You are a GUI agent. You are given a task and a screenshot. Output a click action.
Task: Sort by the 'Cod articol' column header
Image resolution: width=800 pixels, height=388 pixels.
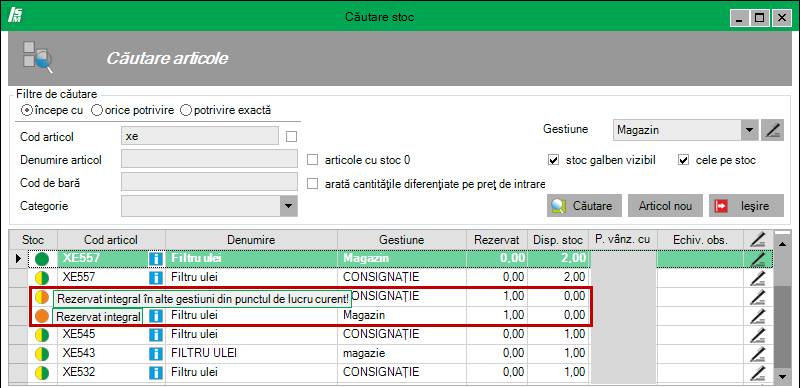111,239
